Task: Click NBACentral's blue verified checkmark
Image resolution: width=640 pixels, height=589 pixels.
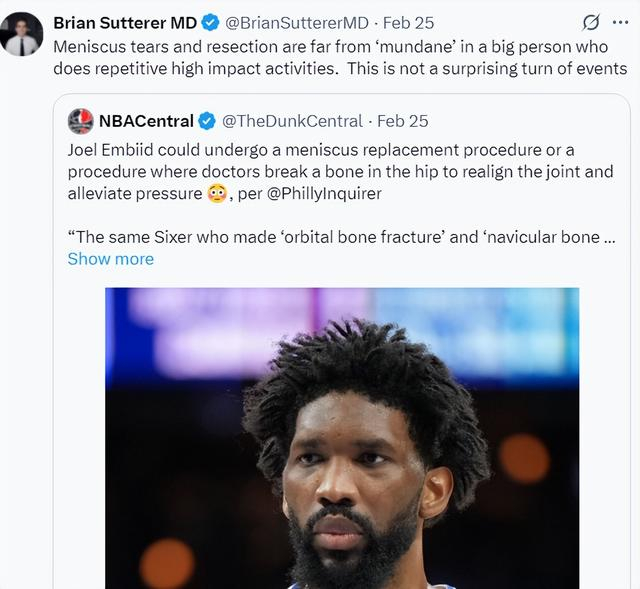Action: point(207,121)
